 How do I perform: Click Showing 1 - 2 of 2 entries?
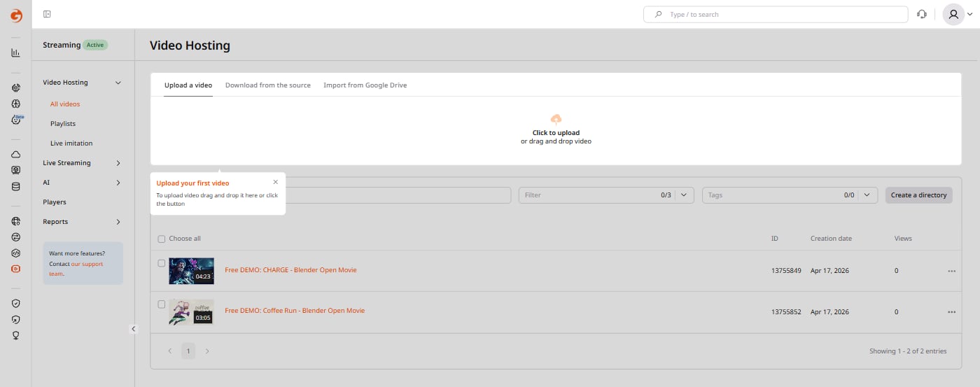click(x=908, y=351)
